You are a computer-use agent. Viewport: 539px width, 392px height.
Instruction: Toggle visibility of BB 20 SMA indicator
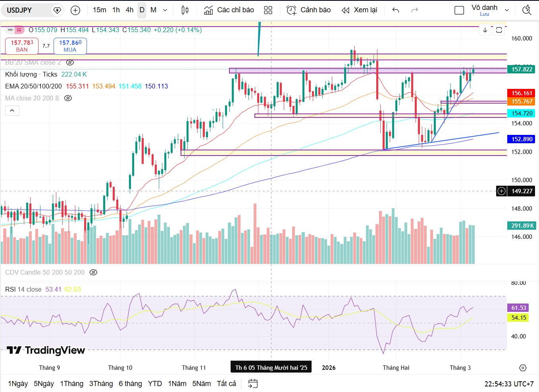pyautogui.click(x=70, y=63)
